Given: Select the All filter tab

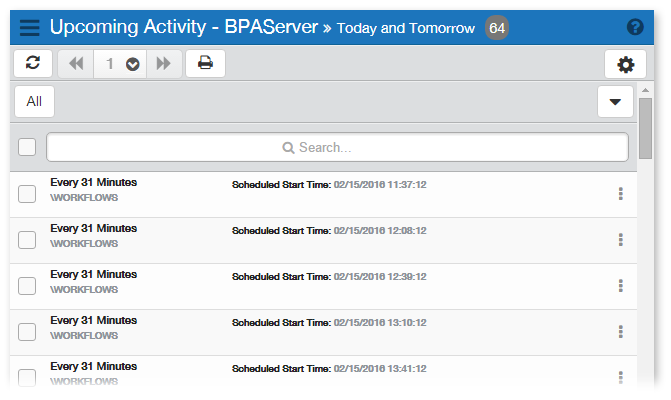Looking at the screenshot, I should point(34,101).
